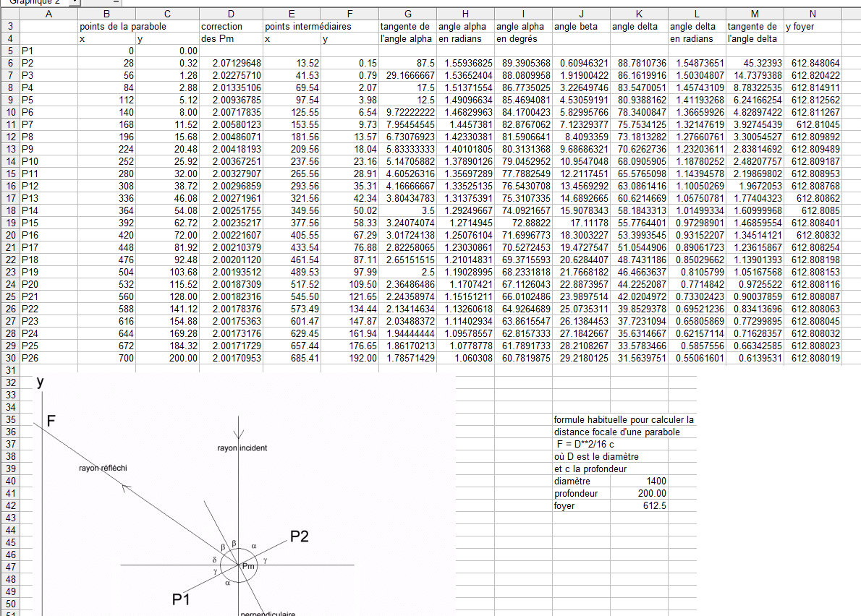The width and height of the screenshot is (861, 616).
Task: Click cell with value 3.5 in row P14
Action: pos(407,210)
